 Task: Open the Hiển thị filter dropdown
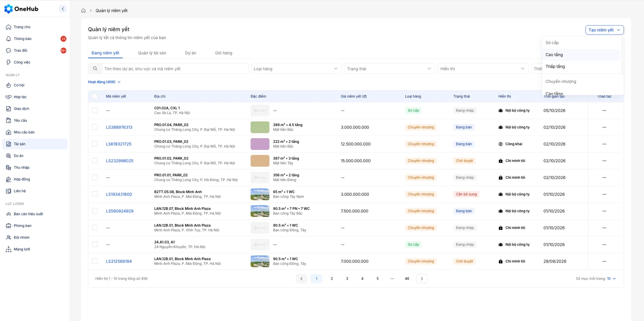tap(483, 69)
